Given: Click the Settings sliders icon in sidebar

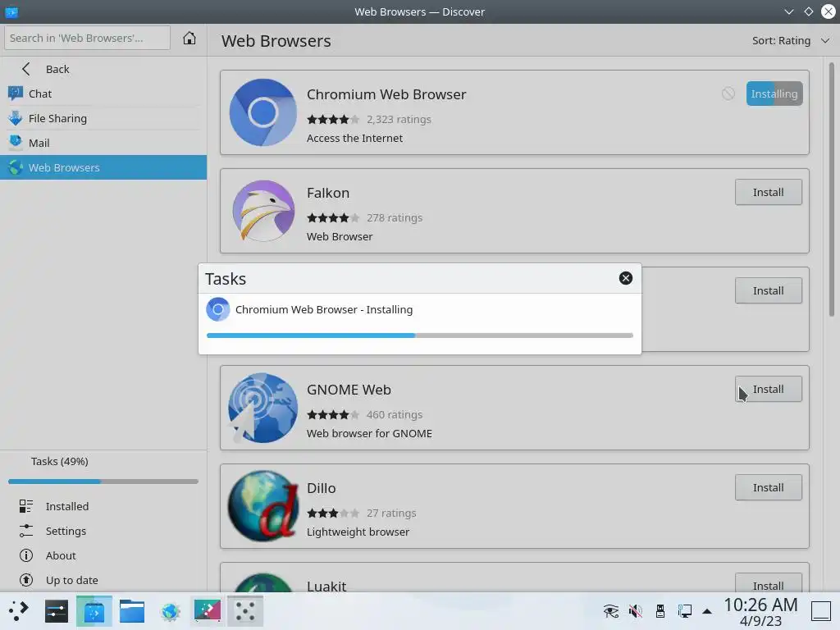Looking at the screenshot, I should click(x=25, y=531).
